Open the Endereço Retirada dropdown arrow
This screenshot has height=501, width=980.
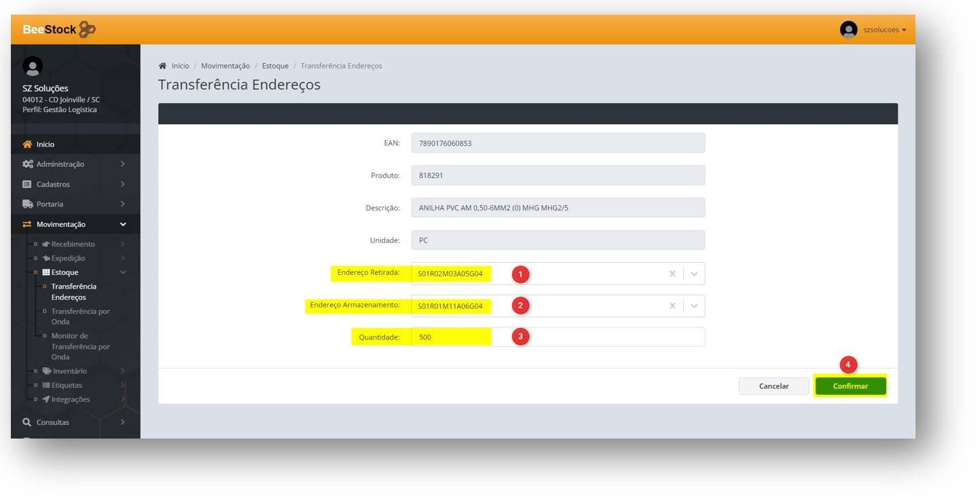point(694,274)
